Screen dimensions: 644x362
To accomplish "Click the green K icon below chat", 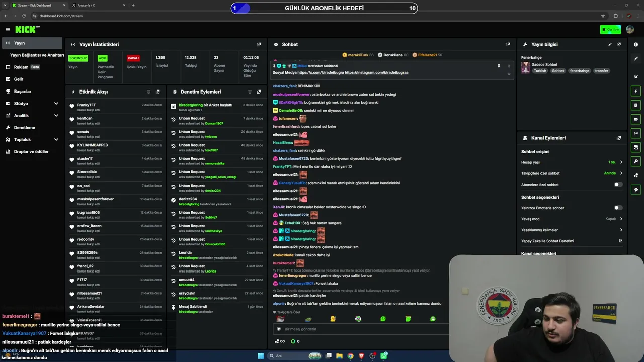I will pos(293,341).
